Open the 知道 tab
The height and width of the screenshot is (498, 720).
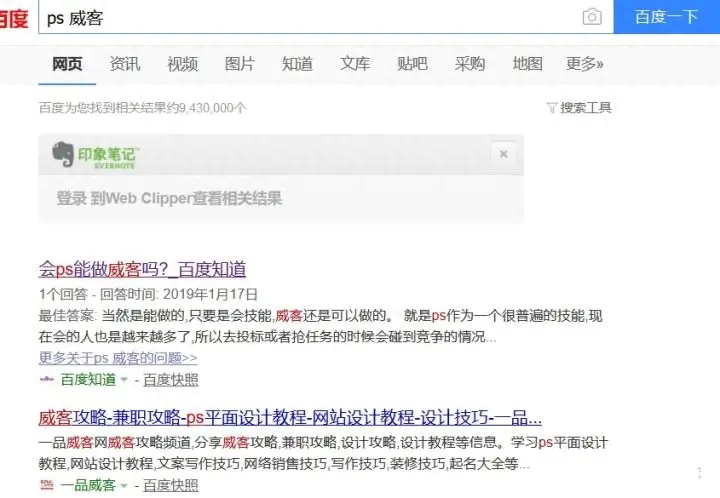(297, 64)
